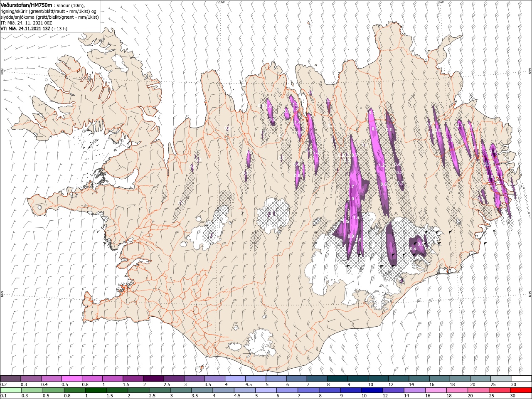The width and height of the screenshot is (532, 399).
Task: Choose the white 30 swatch in upper legend
Action: point(521,379)
